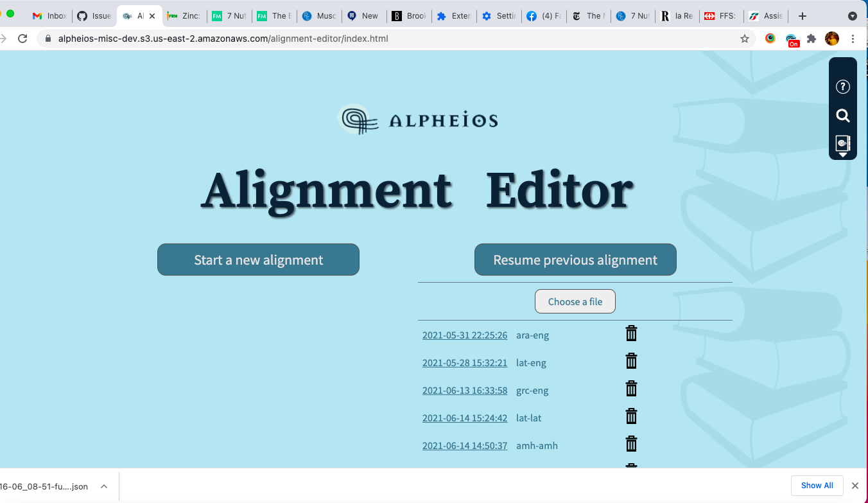Select the Alpheios reading tools sidebar icon
The width and height of the screenshot is (868, 503).
point(842,143)
